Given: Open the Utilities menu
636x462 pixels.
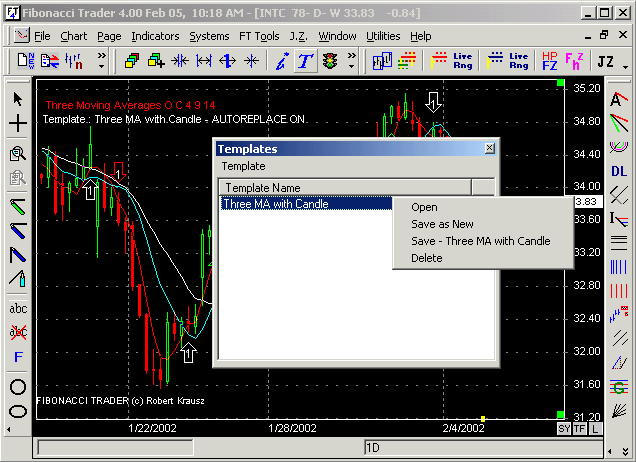Looking at the screenshot, I should [x=383, y=37].
